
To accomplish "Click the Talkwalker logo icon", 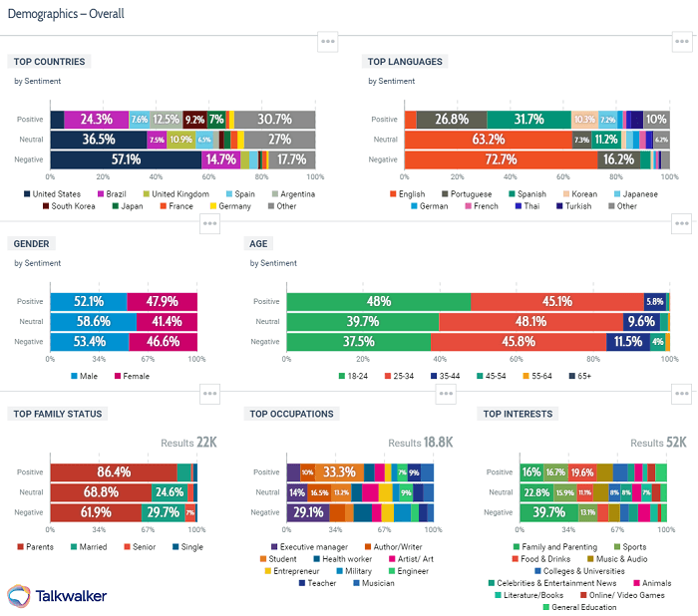I will [20, 596].
